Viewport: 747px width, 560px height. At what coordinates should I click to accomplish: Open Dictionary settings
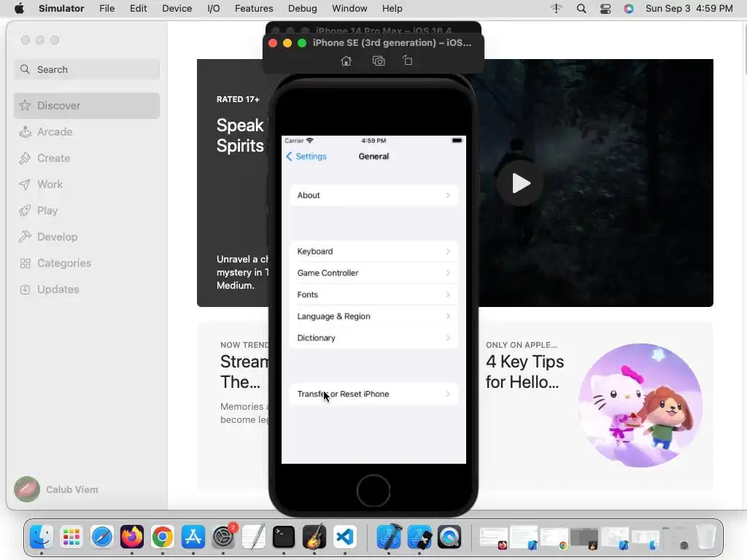[373, 338]
